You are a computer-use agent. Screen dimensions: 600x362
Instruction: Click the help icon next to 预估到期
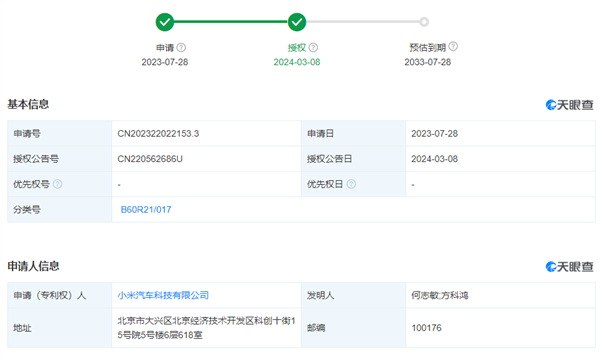click(453, 46)
